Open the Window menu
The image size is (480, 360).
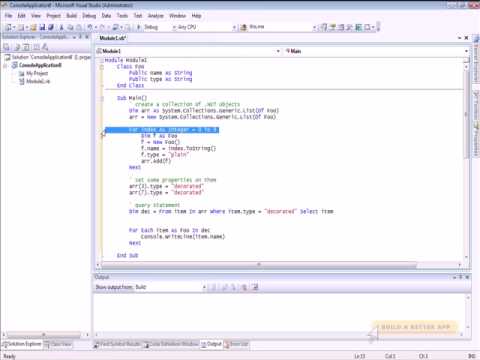pyautogui.click(x=178, y=16)
